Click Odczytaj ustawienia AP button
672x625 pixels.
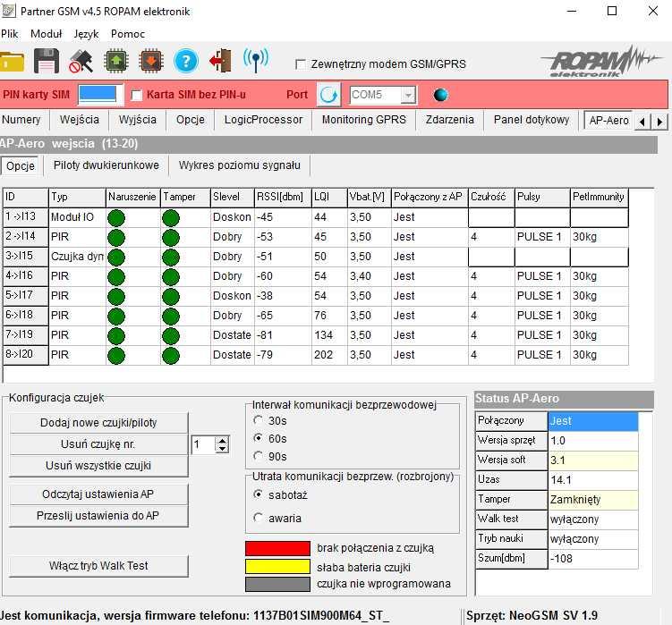(x=98, y=494)
